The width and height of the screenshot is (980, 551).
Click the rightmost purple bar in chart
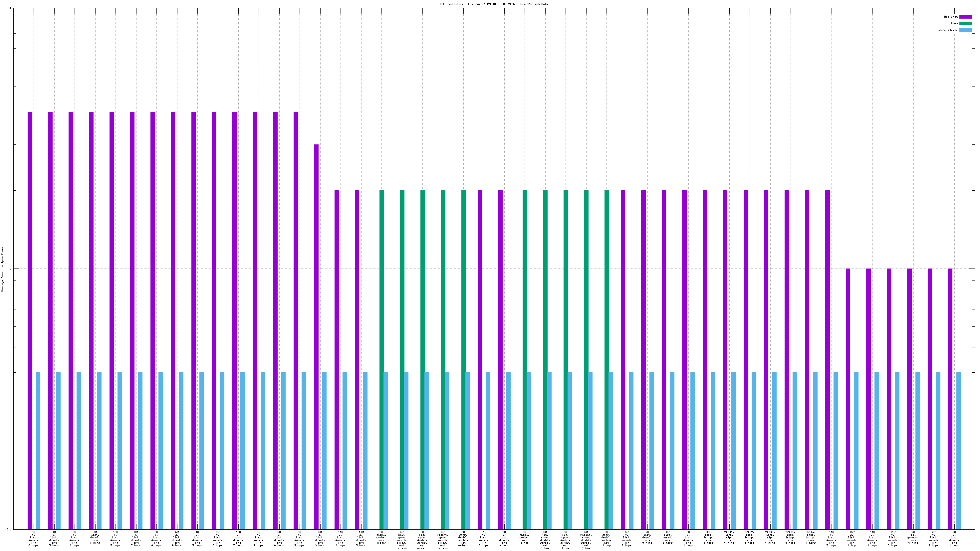coord(950,399)
